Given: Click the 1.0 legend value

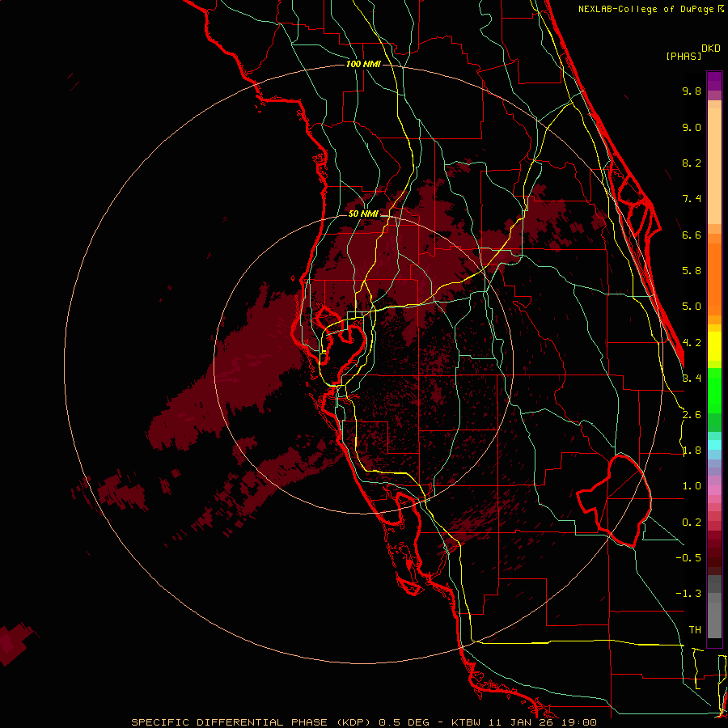Looking at the screenshot, I should pos(692,486).
